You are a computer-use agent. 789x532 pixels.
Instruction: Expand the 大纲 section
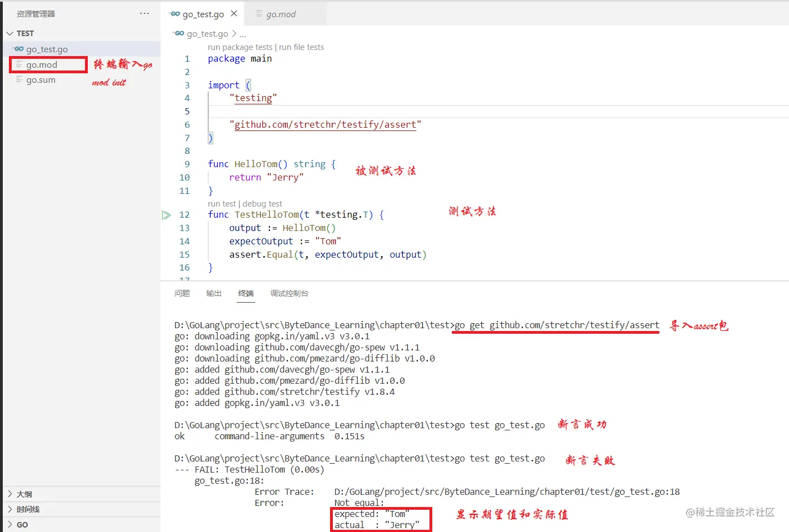82,494
